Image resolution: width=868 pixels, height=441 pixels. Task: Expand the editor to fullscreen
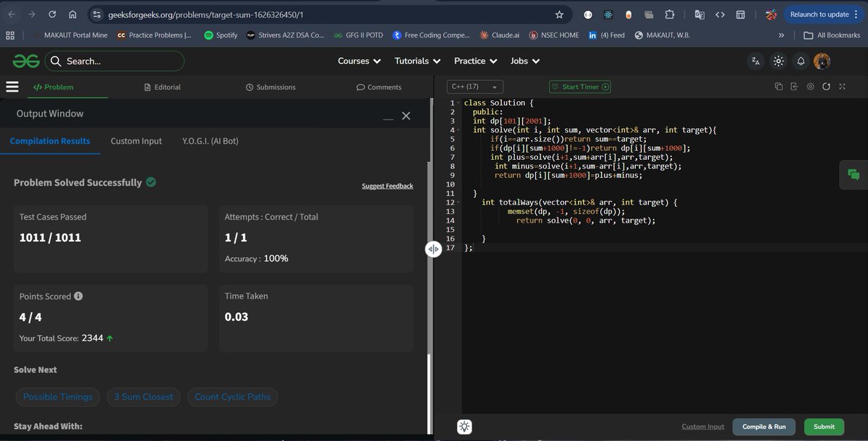pos(842,87)
